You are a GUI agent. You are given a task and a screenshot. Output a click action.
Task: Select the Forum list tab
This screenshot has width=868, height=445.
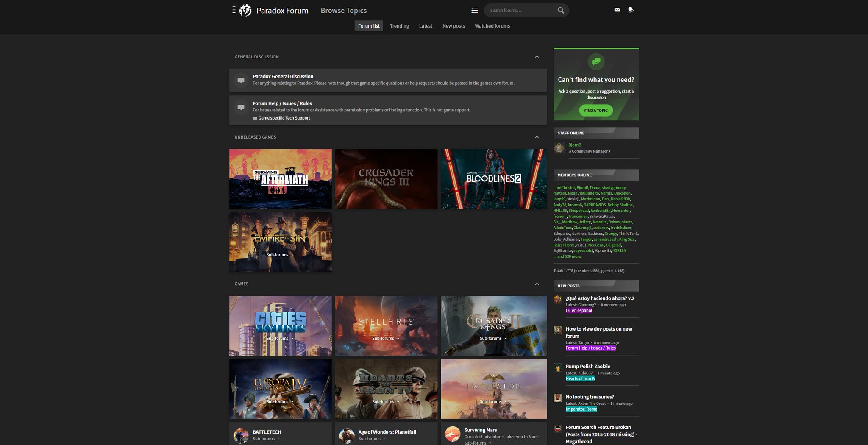pos(369,26)
